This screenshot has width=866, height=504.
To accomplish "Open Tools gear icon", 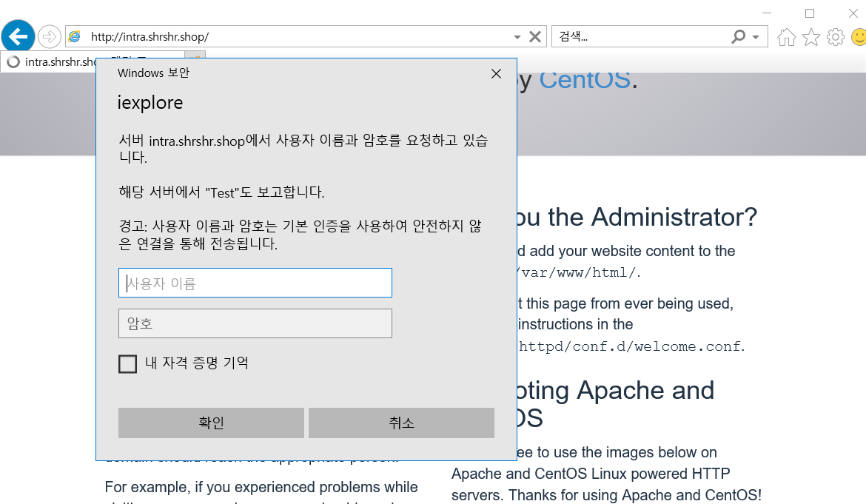I will tap(835, 37).
